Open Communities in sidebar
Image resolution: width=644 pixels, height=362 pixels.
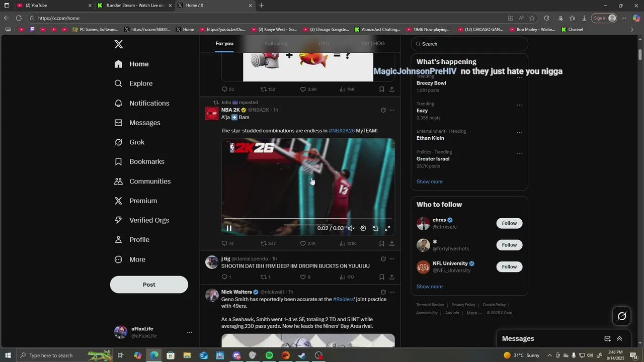pyautogui.click(x=142, y=181)
